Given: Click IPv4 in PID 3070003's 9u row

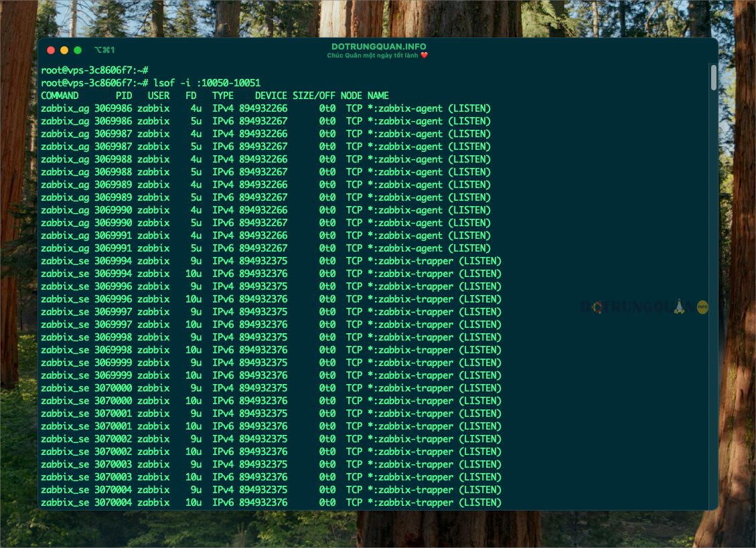Looking at the screenshot, I should coord(223,464).
